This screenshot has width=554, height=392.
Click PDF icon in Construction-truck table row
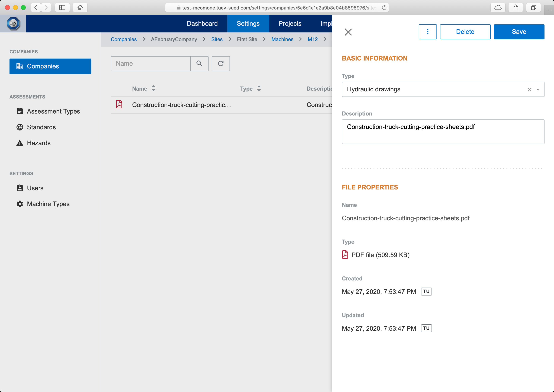(119, 104)
